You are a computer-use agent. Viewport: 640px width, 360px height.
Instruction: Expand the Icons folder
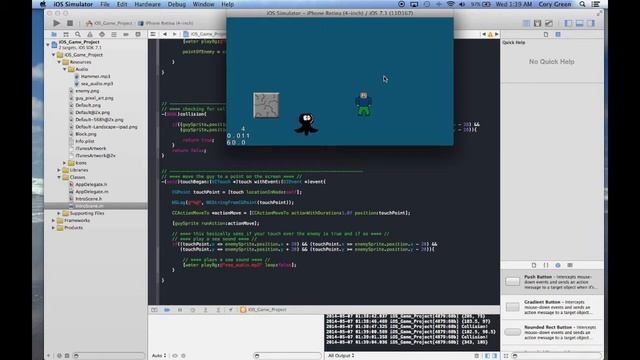tap(64, 163)
